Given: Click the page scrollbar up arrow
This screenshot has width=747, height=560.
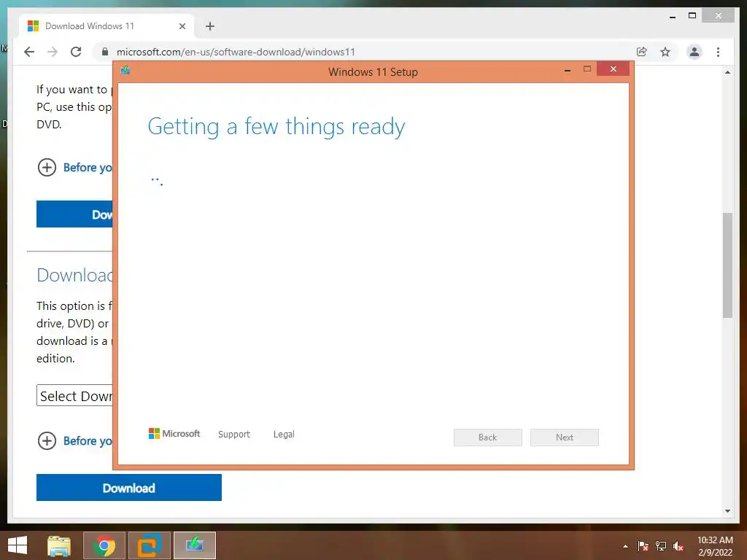Looking at the screenshot, I should pyautogui.click(x=727, y=72).
